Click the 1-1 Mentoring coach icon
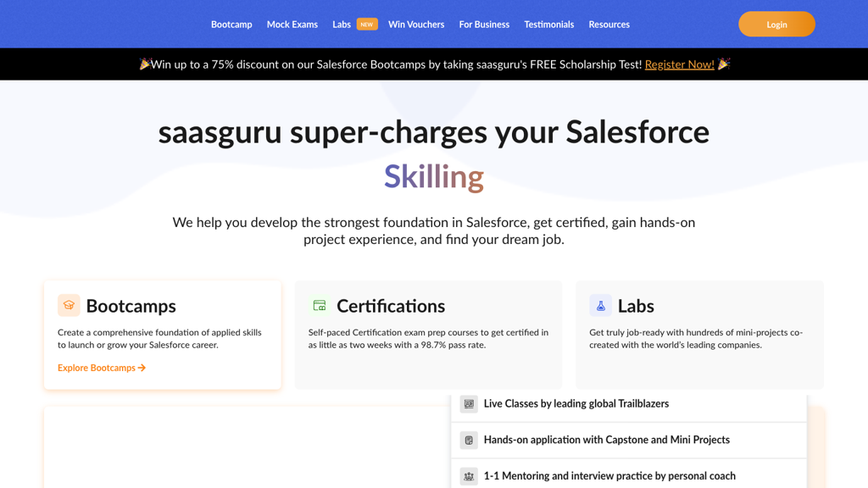 coord(469,475)
